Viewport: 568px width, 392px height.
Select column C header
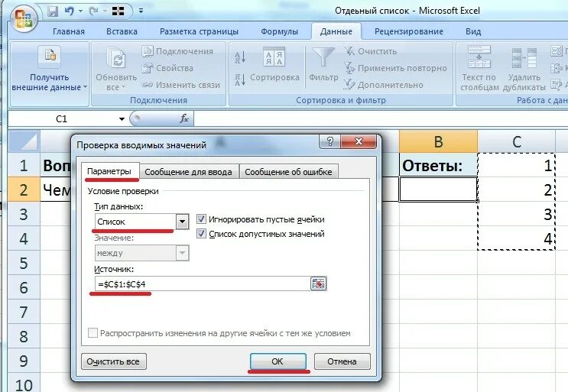tap(517, 141)
